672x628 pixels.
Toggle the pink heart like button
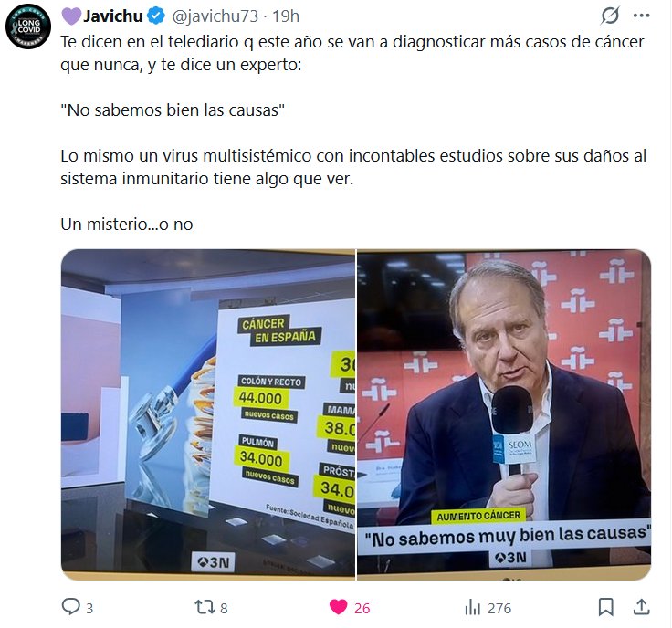tap(338, 607)
